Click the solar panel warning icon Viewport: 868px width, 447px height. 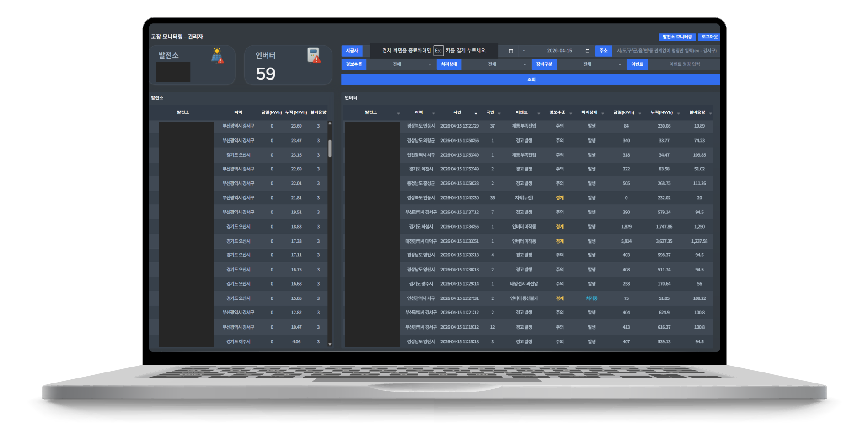218,56
